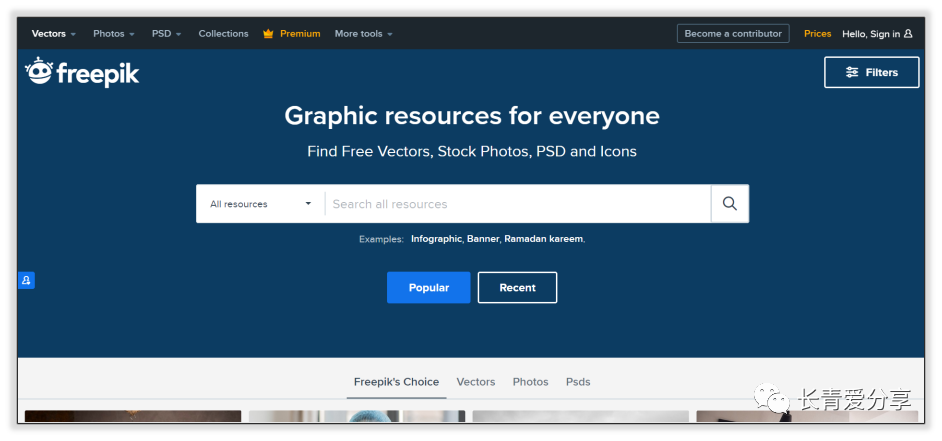The height and width of the screenshot is (441, 942).
Task: Click Hello, Sign in text
Action: (871, 34)
